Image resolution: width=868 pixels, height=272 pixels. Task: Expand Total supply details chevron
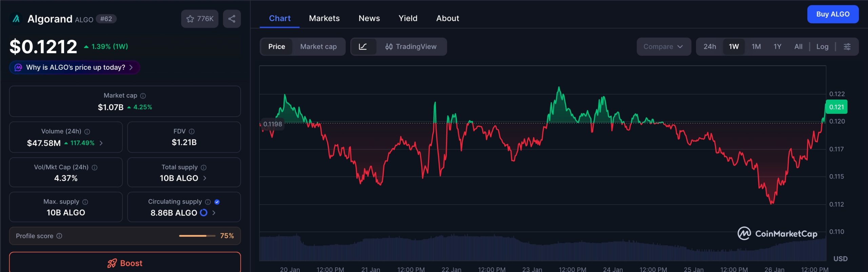204,178
